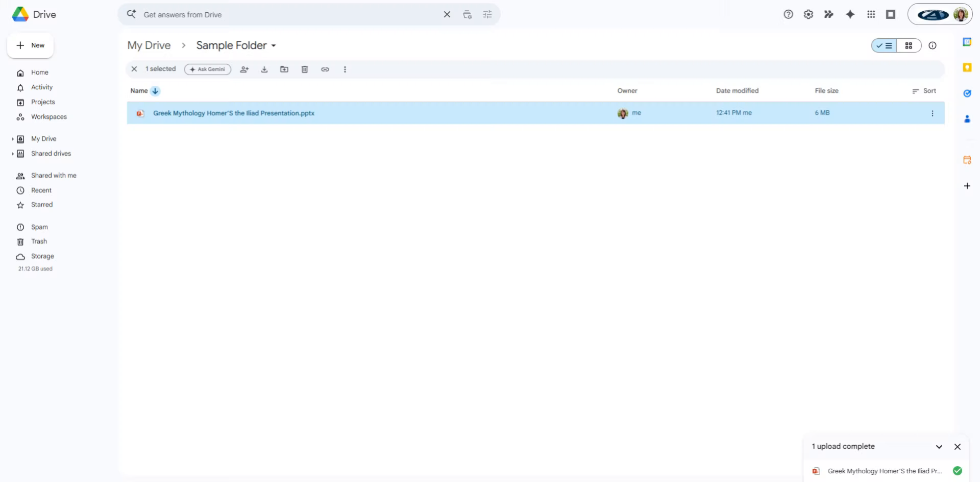Screen dimensions: 980x482
Task: Open advanced search filter options icon
Action: click(x=487, y=14)
